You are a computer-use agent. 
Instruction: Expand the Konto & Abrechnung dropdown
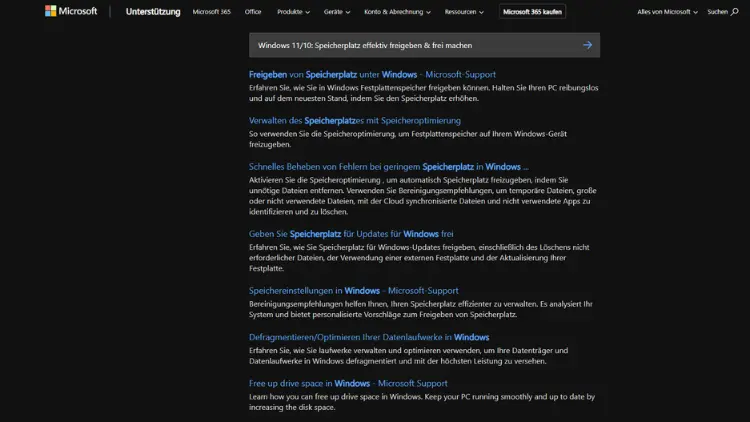click(x=397, y=11)
